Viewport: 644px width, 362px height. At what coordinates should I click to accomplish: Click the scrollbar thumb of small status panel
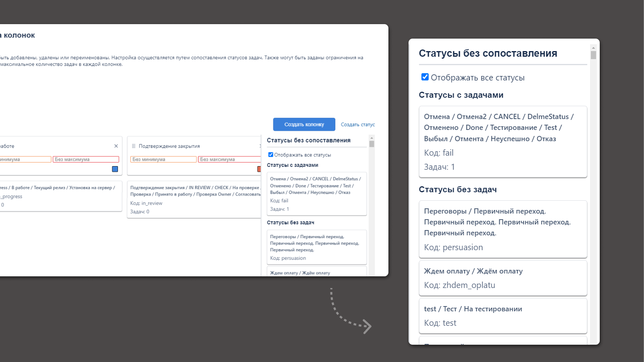pyautogui.click(x=372, y=144)
